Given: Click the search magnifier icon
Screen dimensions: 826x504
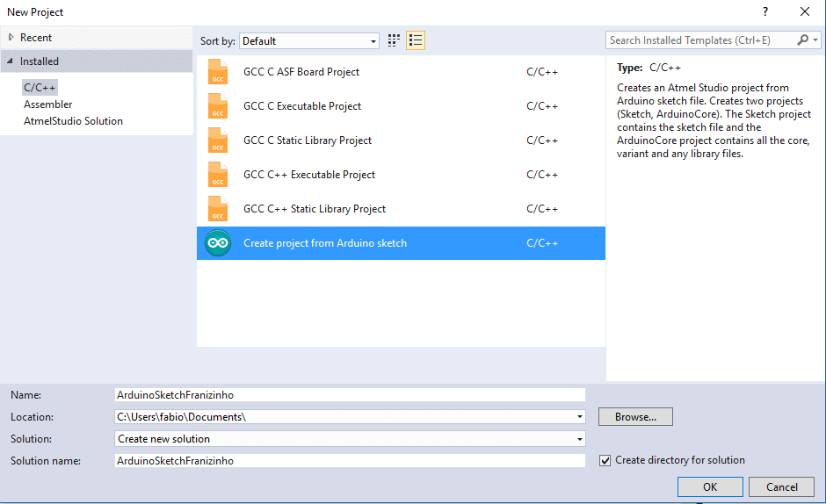Looking at the screenshot, I should point(803,40).
